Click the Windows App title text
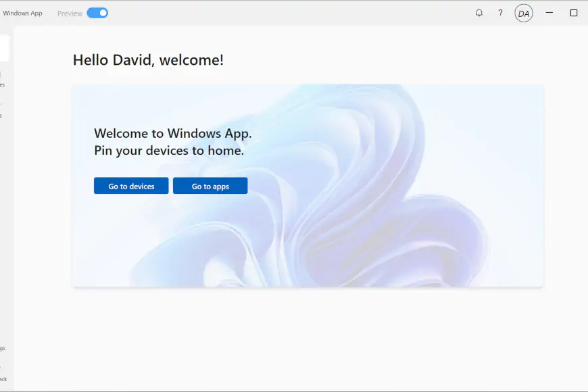Screen dimensions: 588x392 pos(22,13)
